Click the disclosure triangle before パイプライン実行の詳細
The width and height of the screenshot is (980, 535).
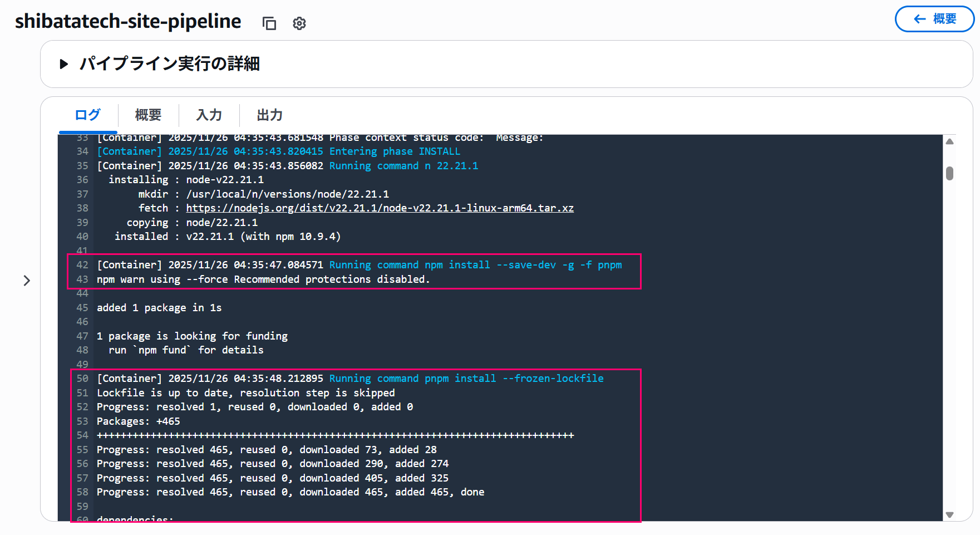coord(63,64)
